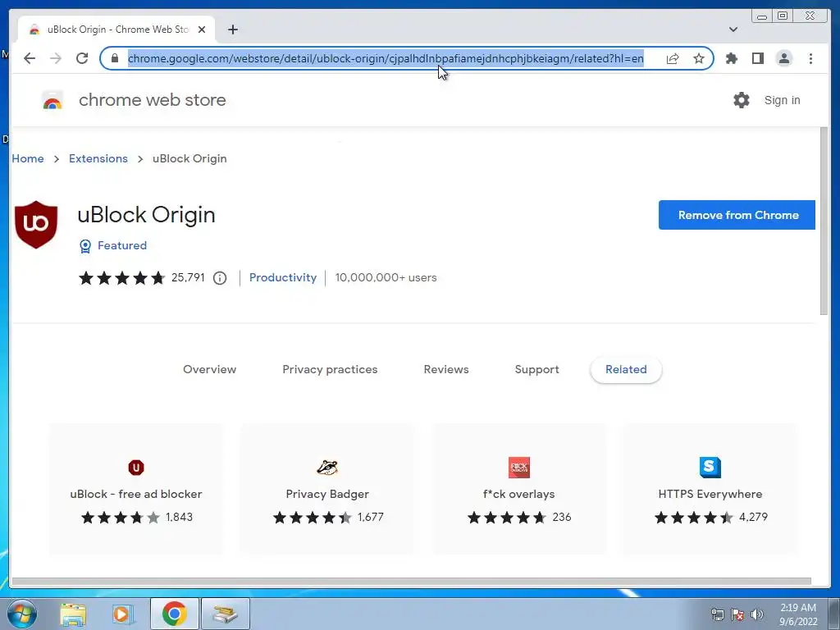
Task: Open the f*ck overlays extension card
Action: [519, 489]
